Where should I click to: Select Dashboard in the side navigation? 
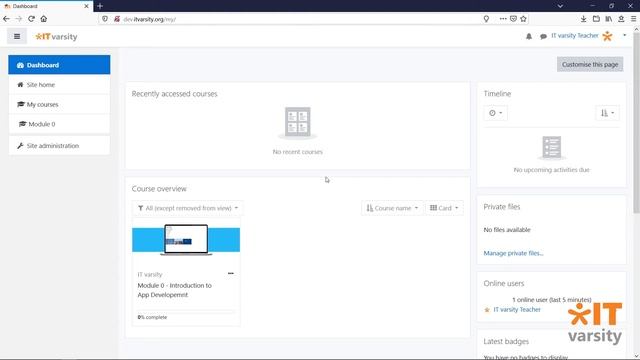(59, 65)
